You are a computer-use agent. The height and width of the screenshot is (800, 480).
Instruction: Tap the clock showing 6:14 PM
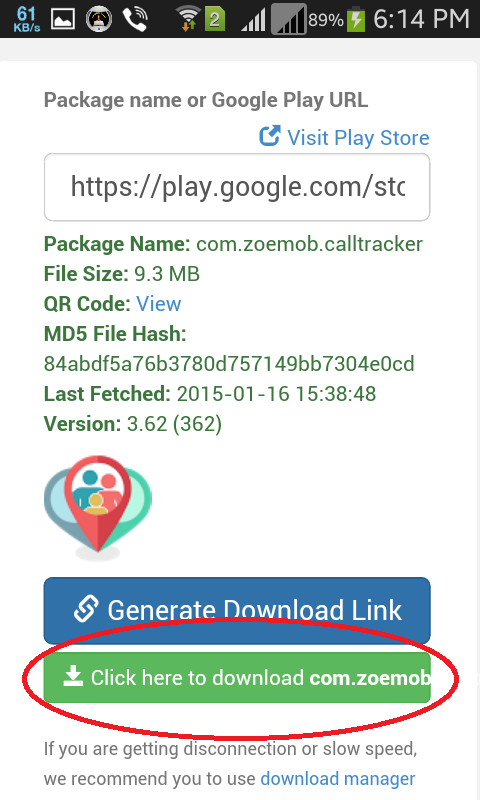coord(421,19)
